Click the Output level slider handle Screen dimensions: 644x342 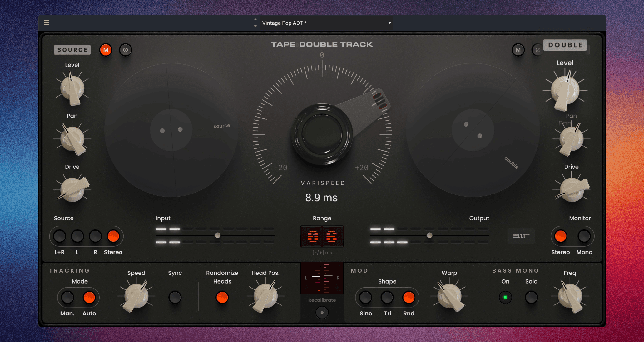(x=429, y=235)
